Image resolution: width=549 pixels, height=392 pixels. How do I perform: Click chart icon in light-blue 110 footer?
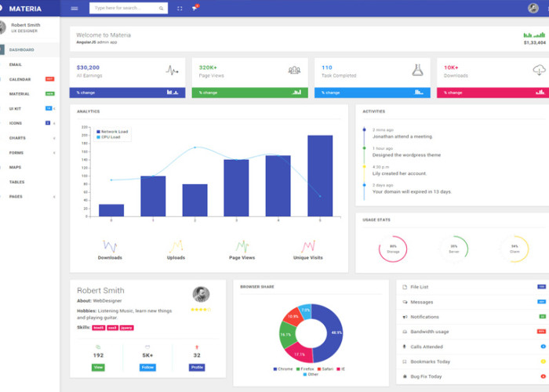pos(419,93)
